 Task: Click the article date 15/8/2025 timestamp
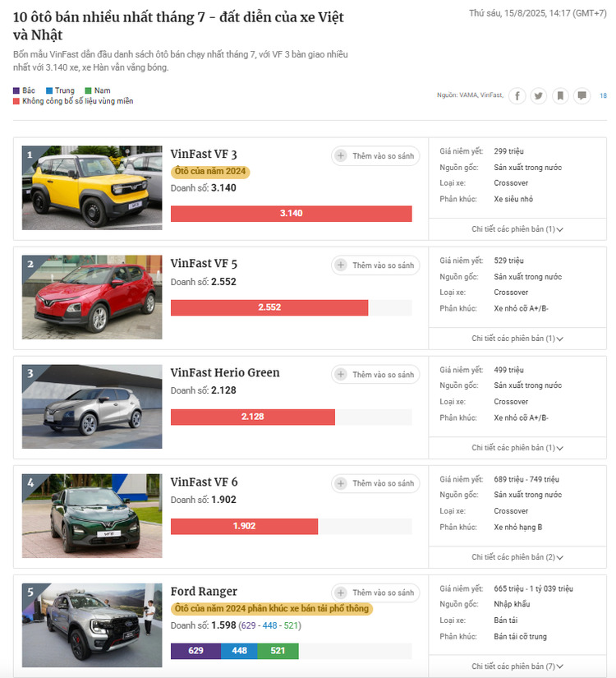(538, 13)
